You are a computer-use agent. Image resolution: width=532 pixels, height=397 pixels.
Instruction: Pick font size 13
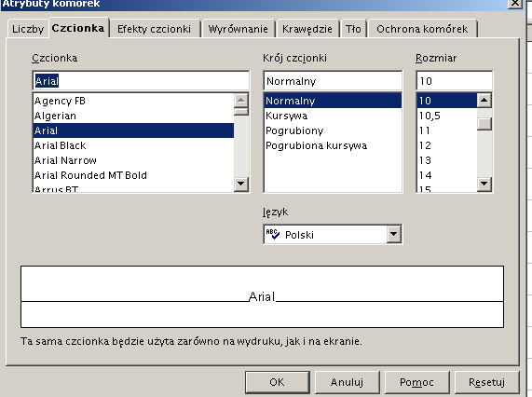[x=447, y=160]
